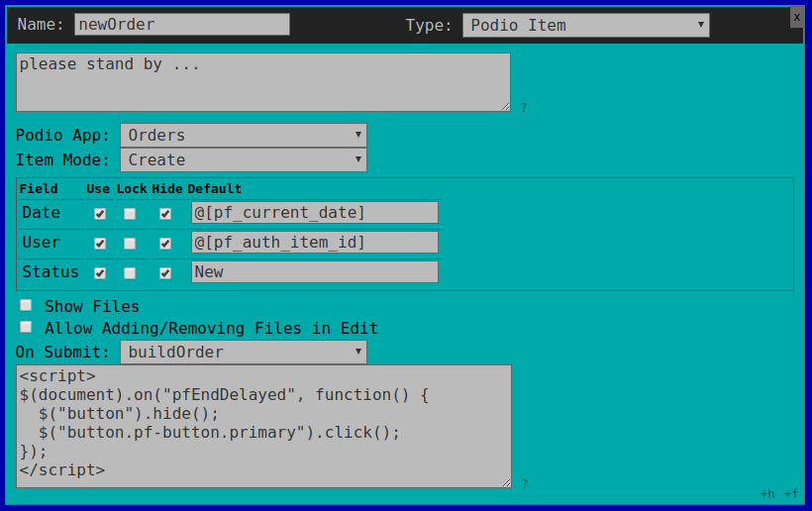Expand the Item Mode dropdown showing Create
812x511 pixels.
(x=244, y=160)
